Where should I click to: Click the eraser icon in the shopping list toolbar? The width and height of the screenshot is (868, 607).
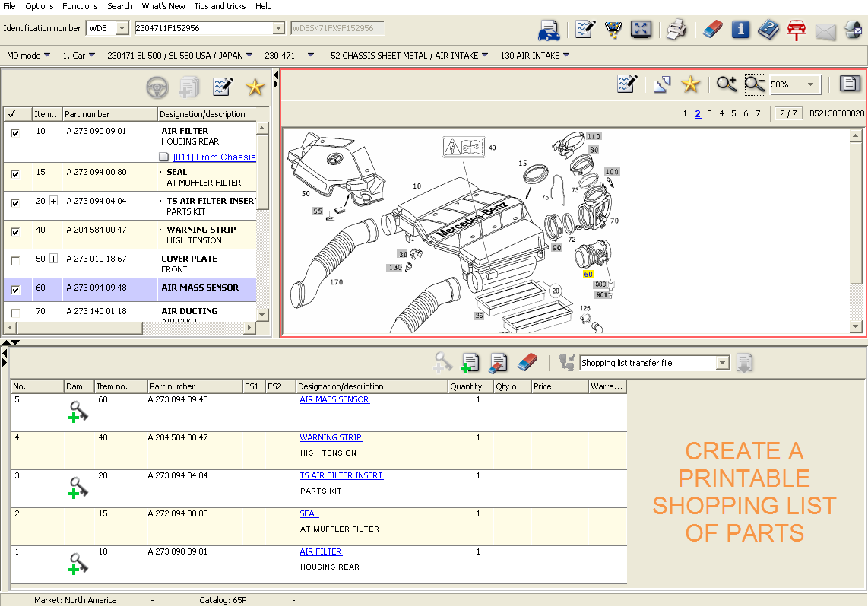(527, 363)
